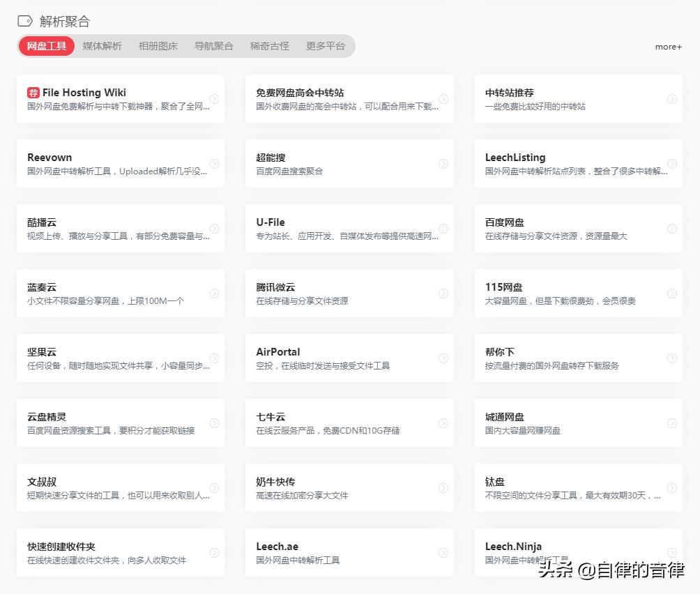Click the arrow icon on 中转站推荐 card
Image resolution: width=700 pixels, height=594 pixels.
tap(671, 98)
